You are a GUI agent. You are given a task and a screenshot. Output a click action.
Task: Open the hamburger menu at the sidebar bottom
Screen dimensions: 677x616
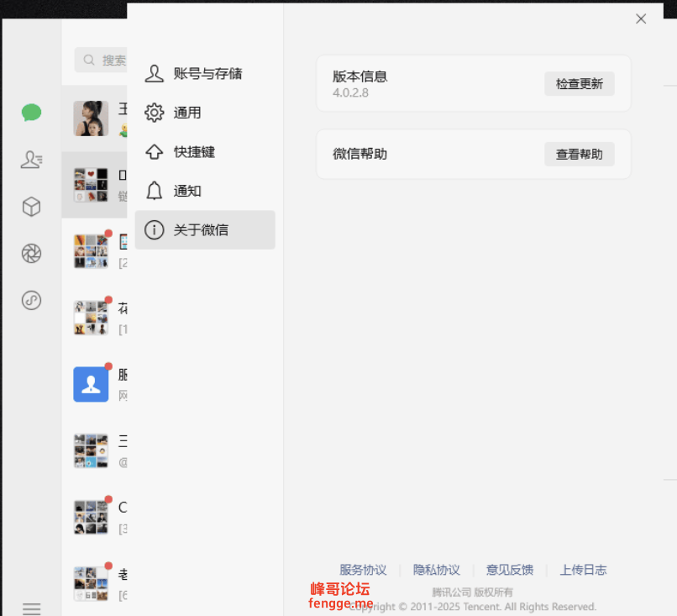tap(32, 608)
